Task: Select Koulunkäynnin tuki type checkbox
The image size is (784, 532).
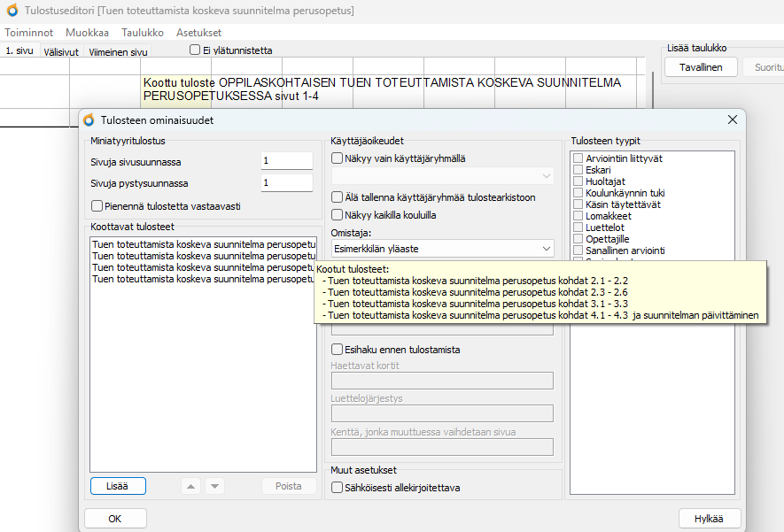Action: pyautogui.click(x=578, y=193)
